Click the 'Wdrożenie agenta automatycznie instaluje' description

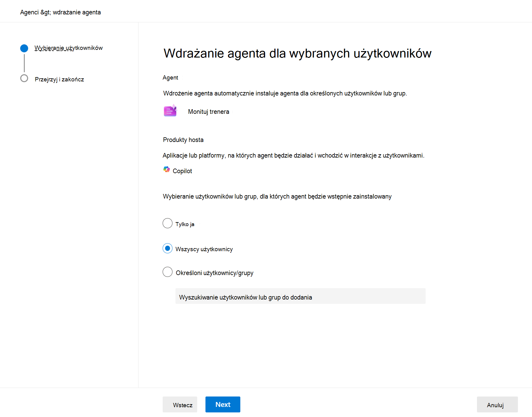[x=285, y=93]
